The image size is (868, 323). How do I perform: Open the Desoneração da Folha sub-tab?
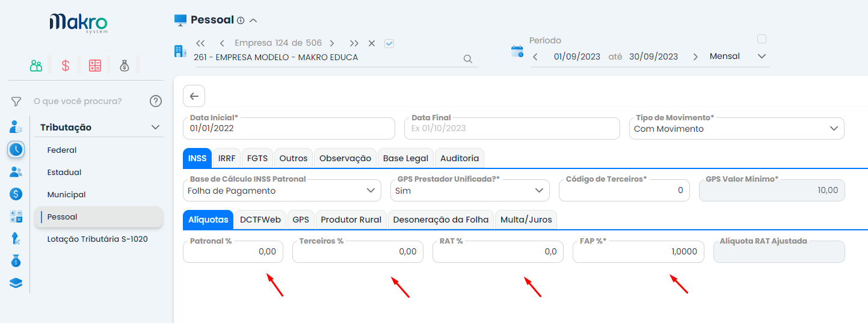442,220
